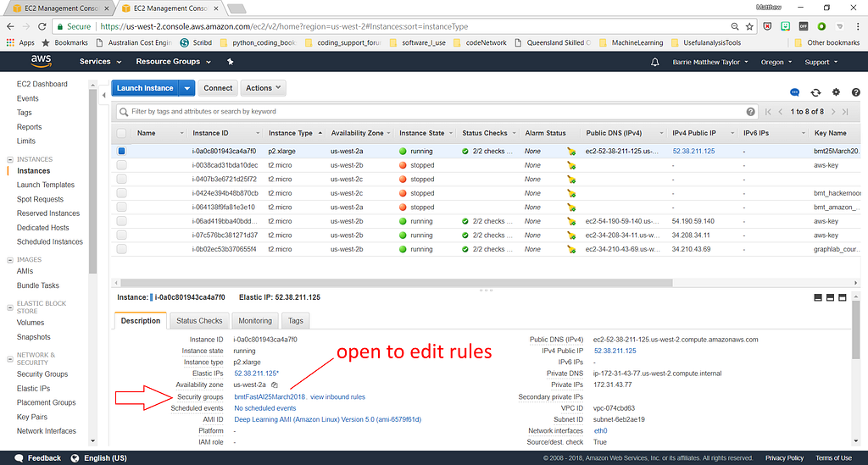Click browser reload button
This screenshot has height=465, width=868.
(x=42, y=26)
